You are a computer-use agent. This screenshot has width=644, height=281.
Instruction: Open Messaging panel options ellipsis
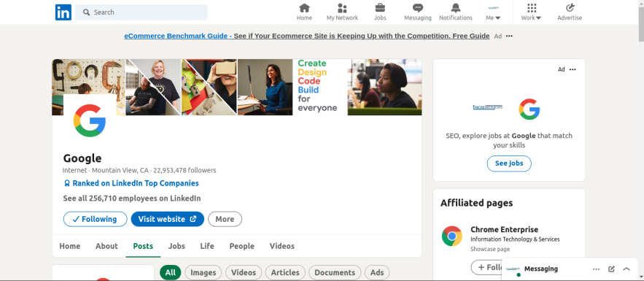597,269
